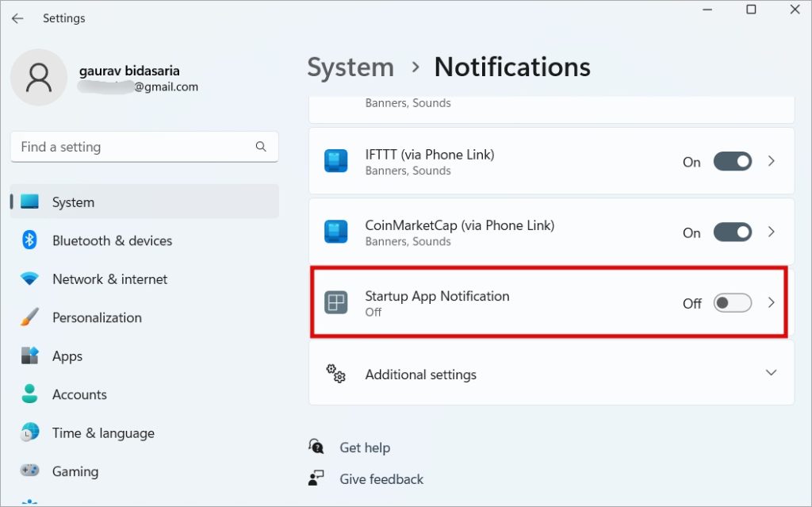Viewport: 812px width, 507px height.
Task: Expand the Additional settings section
Action: pyautogui.click(x=771, y=373)
